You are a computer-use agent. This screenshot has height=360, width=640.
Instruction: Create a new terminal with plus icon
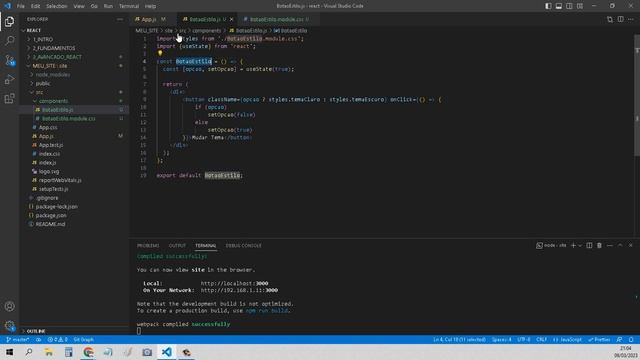573,245
